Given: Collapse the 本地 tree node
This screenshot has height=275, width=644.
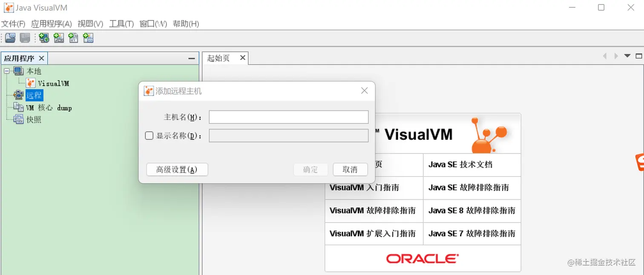Looking at the screenshot, I should coord(6,71).
